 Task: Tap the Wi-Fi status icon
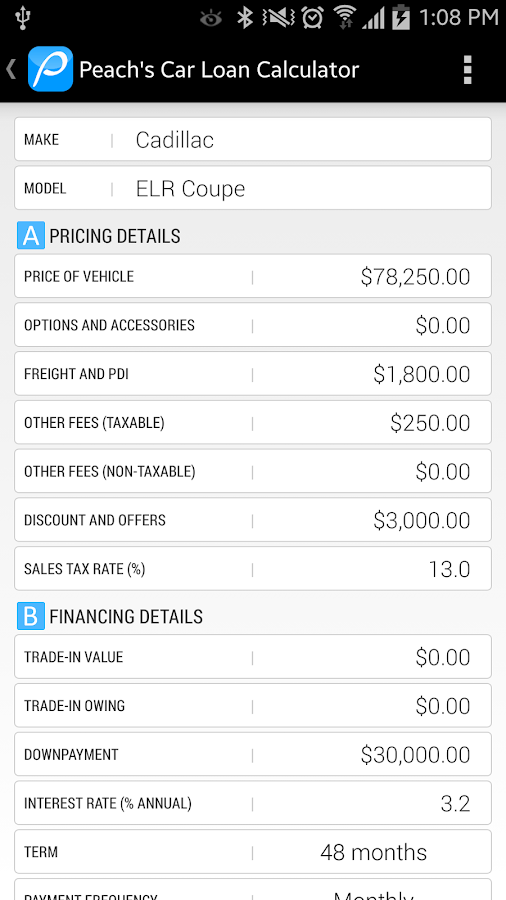pos(344,17)
